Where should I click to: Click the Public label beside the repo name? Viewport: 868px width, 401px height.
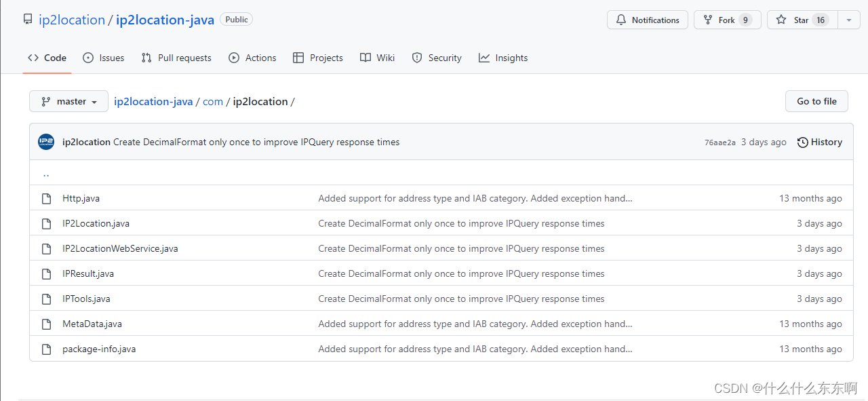click(236, 20)
